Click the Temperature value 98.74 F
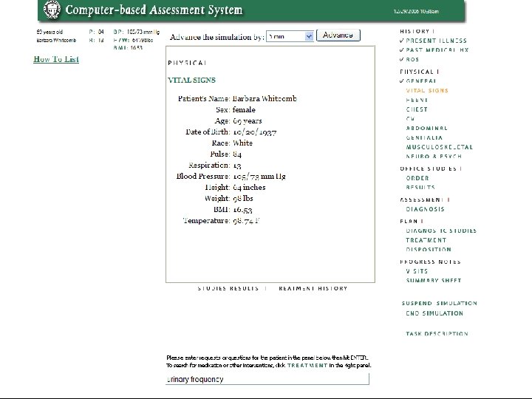 [x=246, y=221]
